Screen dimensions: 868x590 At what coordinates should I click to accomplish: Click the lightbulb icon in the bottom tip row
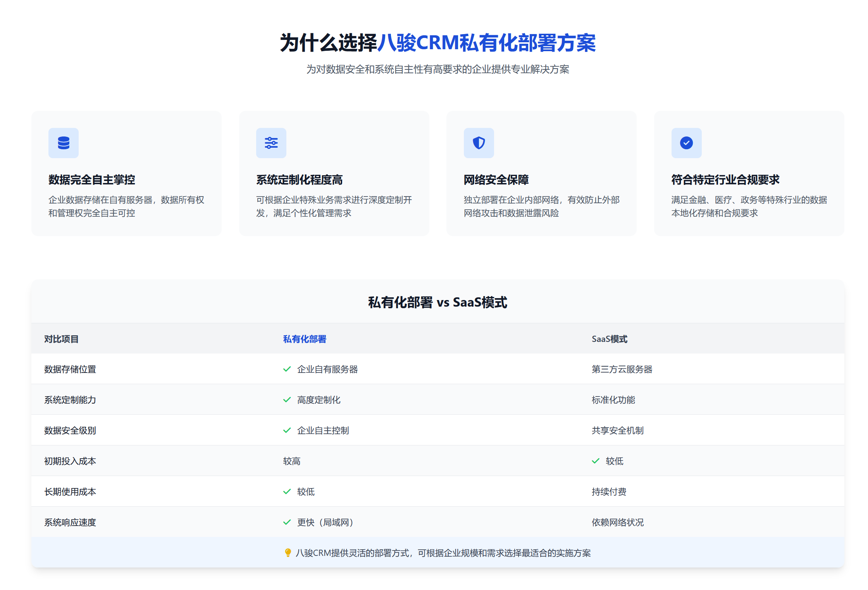[x=288, y=553]
